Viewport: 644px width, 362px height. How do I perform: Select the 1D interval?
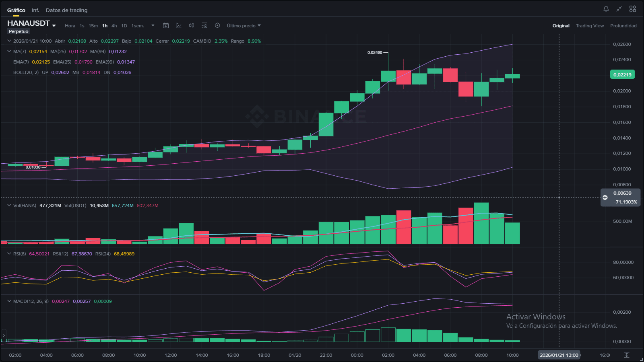click(124, 26)
